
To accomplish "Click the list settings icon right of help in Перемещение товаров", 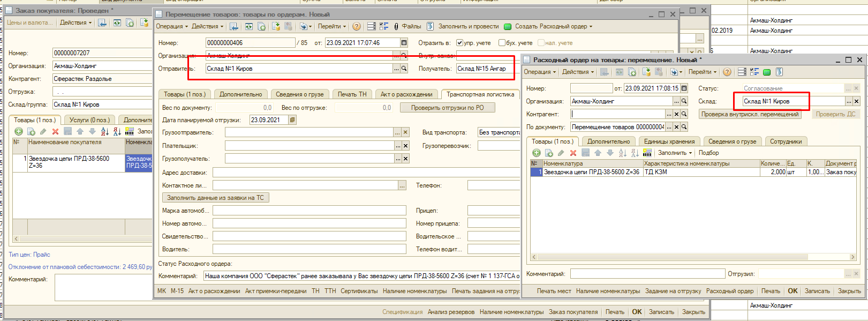I will tap(371, 26).
